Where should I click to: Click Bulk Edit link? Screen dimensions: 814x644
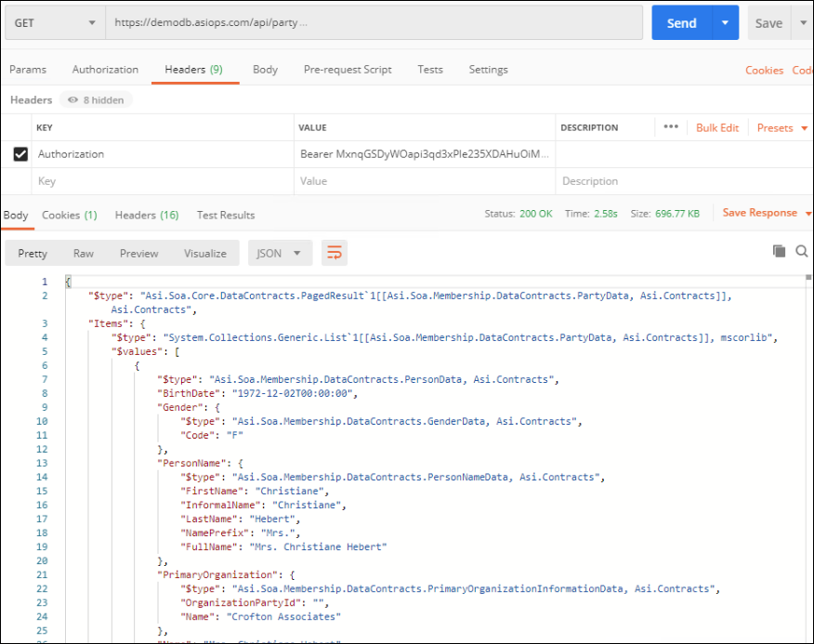point(717,127)
